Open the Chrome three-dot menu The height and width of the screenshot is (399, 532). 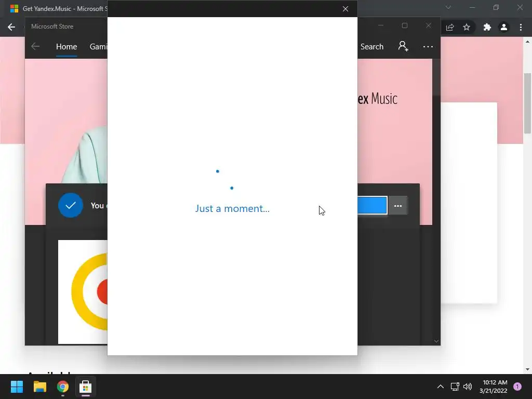point(521,27)
